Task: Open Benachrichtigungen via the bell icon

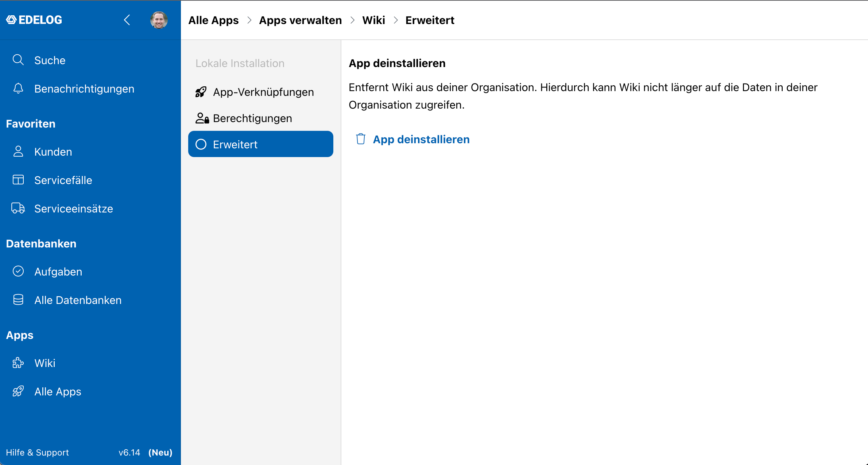Action: (18, 89)
